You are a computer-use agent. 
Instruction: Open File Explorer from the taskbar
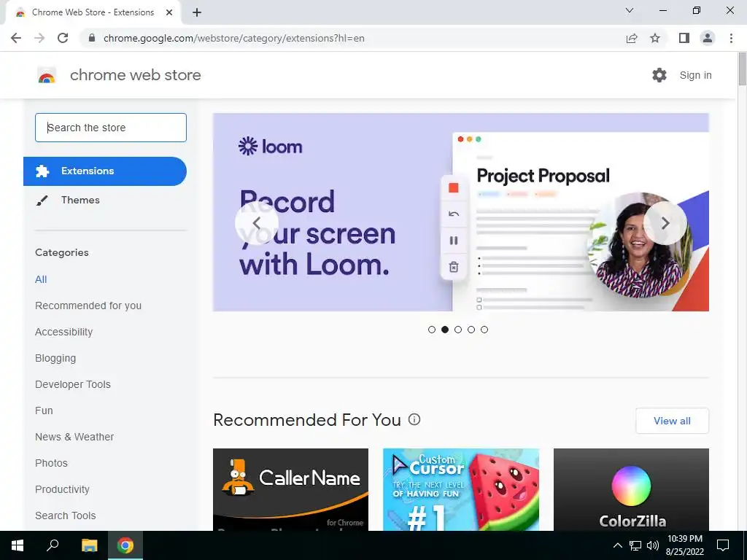coord(89,545)
